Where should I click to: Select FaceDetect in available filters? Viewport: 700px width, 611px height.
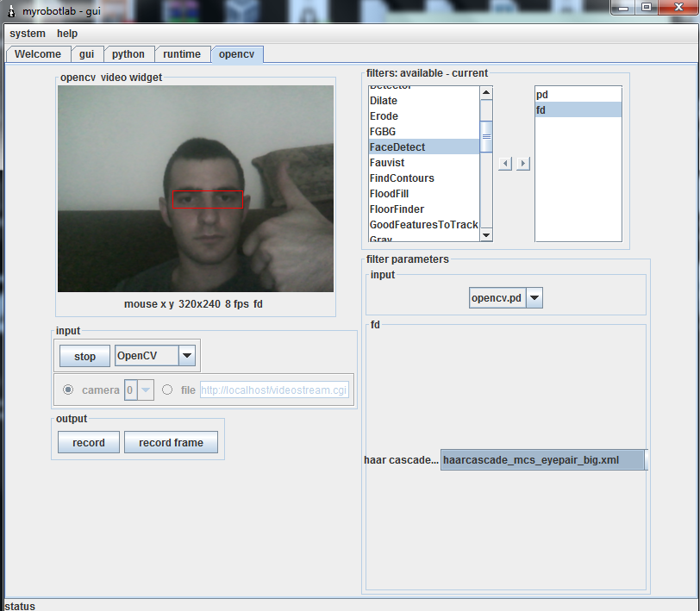pyautogui.click(x=424, y=147)
